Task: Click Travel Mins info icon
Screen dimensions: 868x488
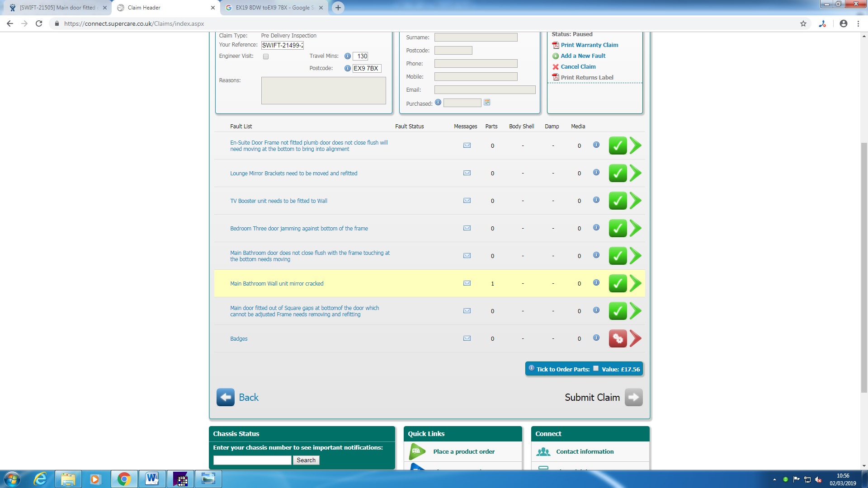Action: point(347,56)
